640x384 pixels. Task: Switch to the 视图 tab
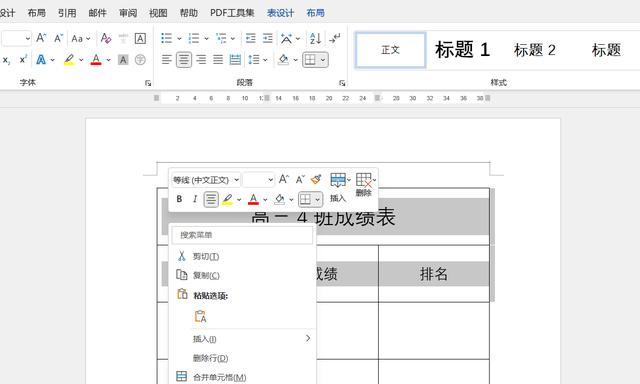click(x=158, y=13)
